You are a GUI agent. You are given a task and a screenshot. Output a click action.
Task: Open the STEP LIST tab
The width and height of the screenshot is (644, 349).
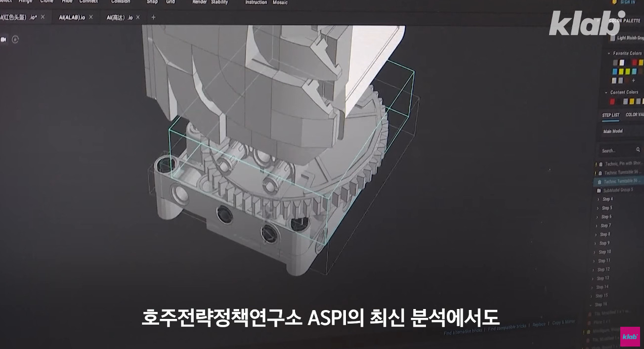click(x=610, y=115)
